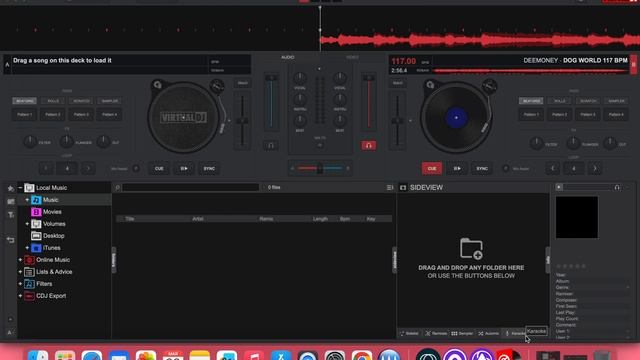
Task: Click the prelisten headphones icon in info panel
Action: click(x=617, y=187)
